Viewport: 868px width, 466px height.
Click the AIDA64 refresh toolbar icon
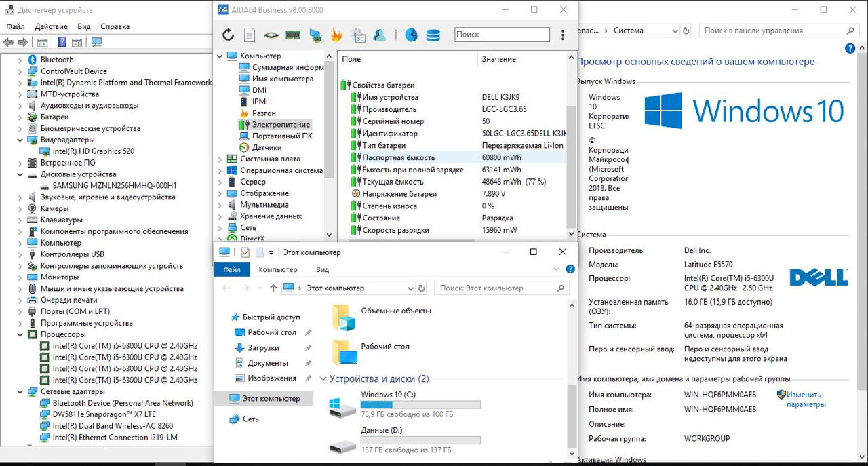click(228, 35)
